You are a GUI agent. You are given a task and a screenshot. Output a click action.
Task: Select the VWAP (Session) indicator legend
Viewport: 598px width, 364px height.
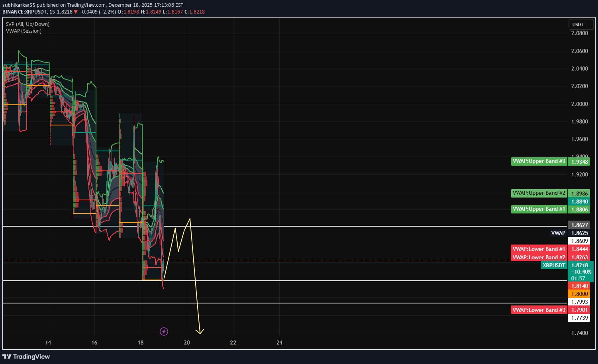pyautogui.click(x=24, y=31)
